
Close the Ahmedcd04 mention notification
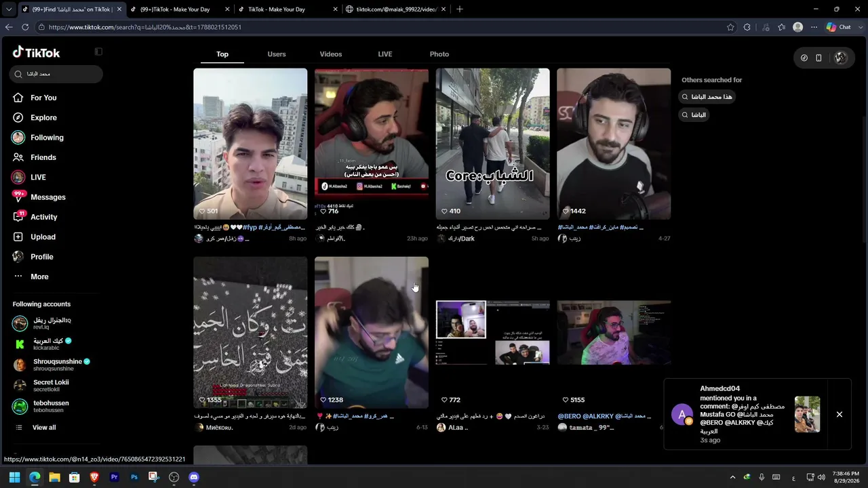839,414
